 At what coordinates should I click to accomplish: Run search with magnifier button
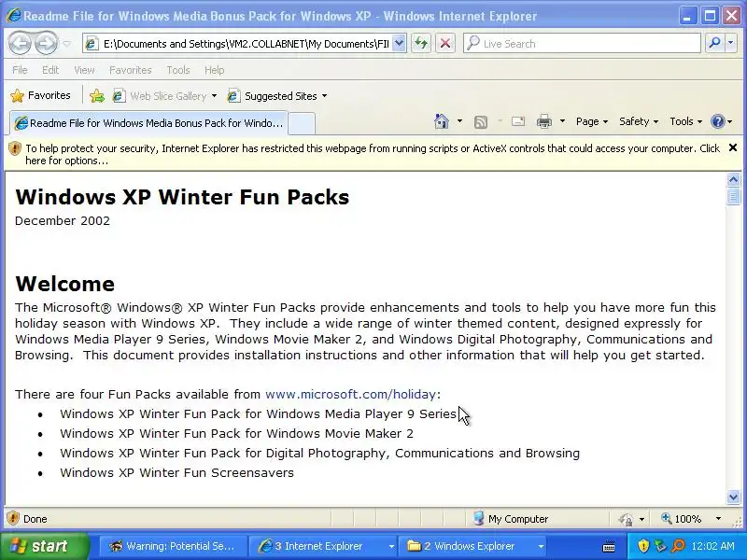click(x=714, y=44)
